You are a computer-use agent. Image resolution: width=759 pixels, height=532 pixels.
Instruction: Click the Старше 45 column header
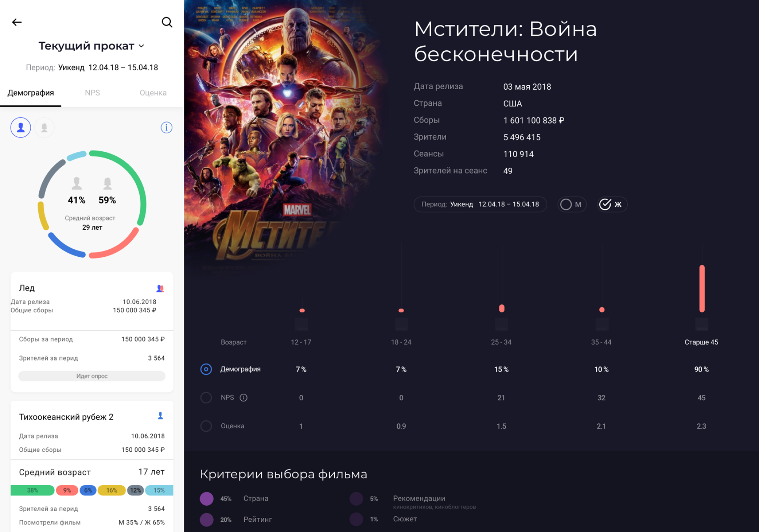(x=701, y=342)
